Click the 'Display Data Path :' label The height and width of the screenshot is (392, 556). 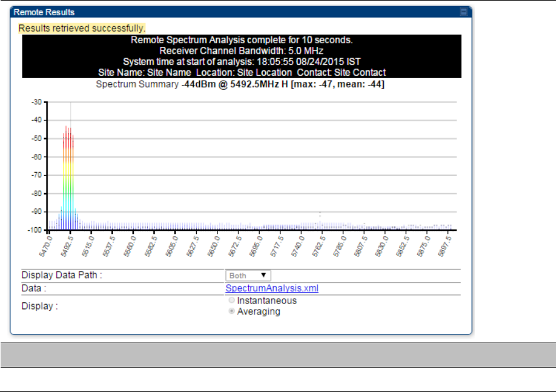click(62, 275)
